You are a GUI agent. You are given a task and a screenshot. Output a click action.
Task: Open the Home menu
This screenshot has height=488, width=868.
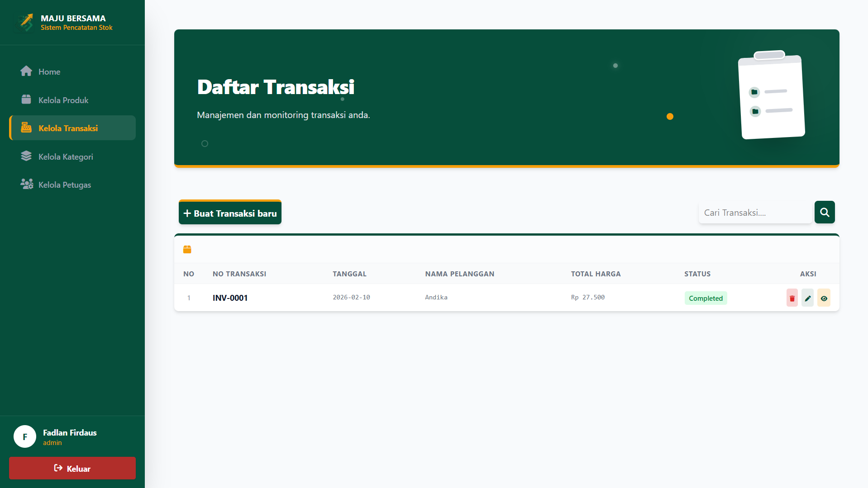pos(72,71)
